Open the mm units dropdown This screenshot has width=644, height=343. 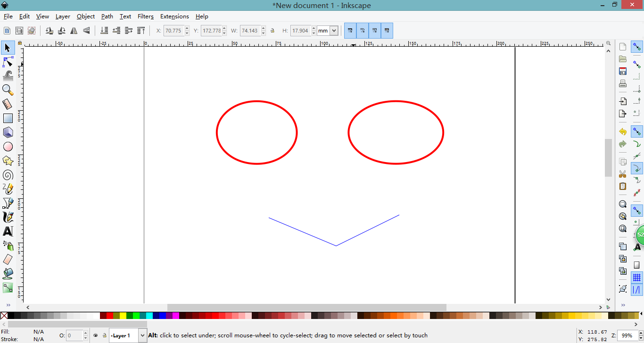pos(334,31)
